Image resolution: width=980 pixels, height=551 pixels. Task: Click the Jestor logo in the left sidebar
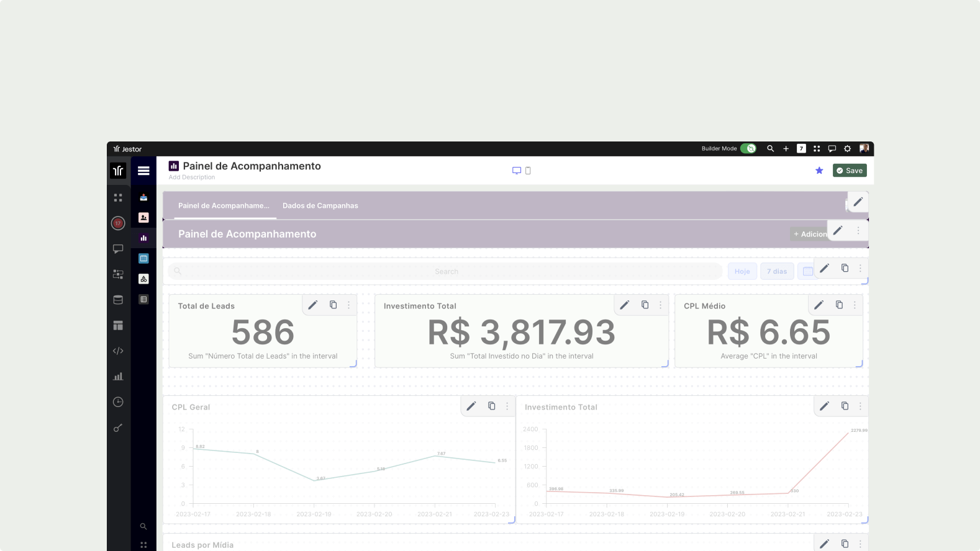click(x=118, y=171)
